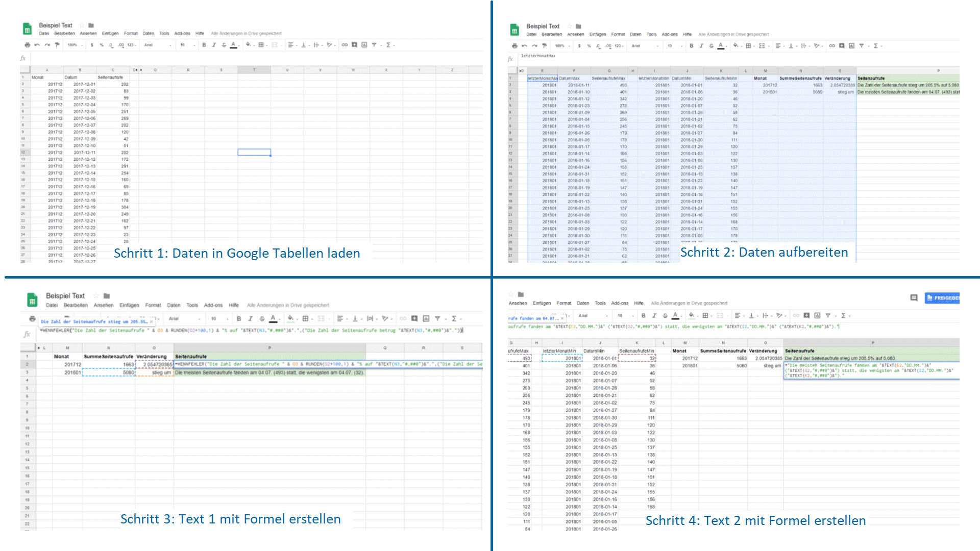Toggle Bold in the Schritt 3 toolbar
The image size is (980, 551).
tap(238, 318)
